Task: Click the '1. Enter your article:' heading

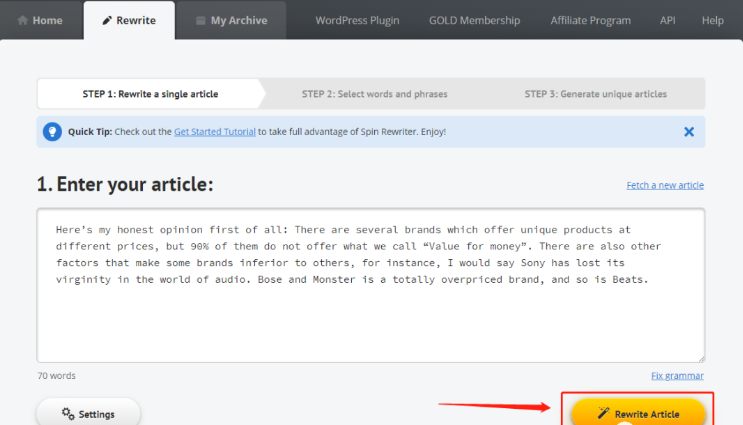Action: tap(125, 184)
